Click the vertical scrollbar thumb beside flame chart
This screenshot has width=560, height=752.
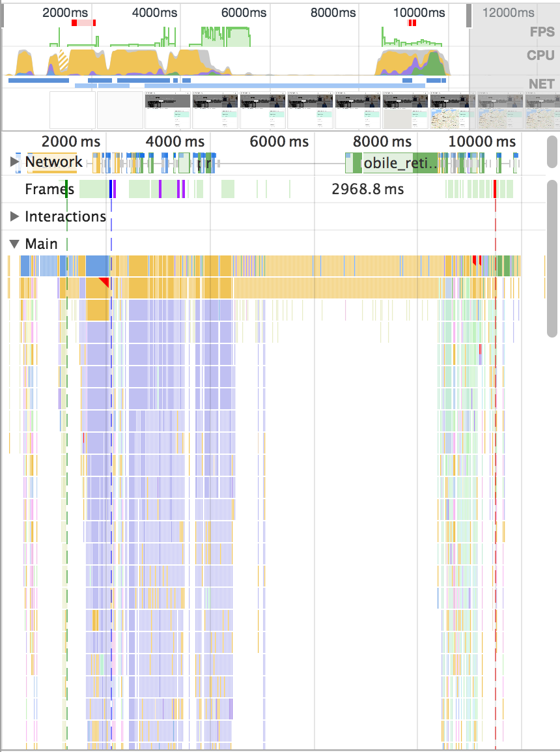click(x=552, y=259)
